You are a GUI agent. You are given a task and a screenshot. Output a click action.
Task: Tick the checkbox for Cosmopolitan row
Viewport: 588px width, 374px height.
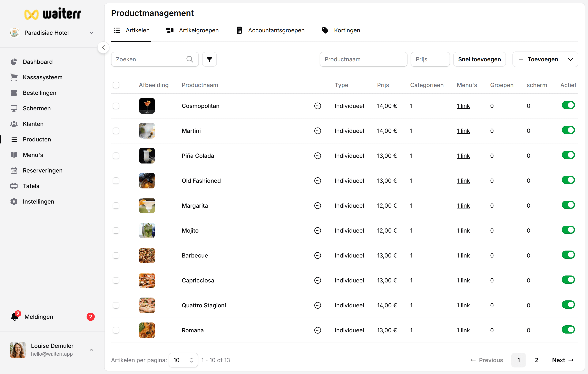(x=116, y=106)
